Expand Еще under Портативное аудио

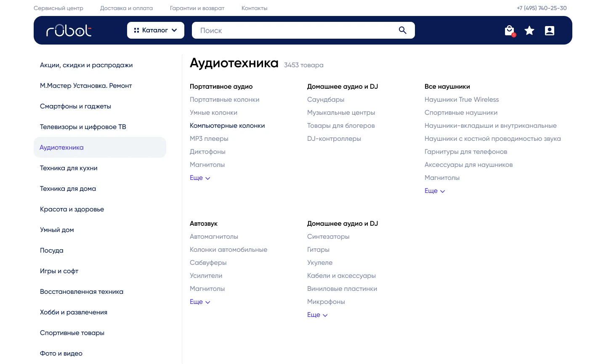tap(200, 178)
